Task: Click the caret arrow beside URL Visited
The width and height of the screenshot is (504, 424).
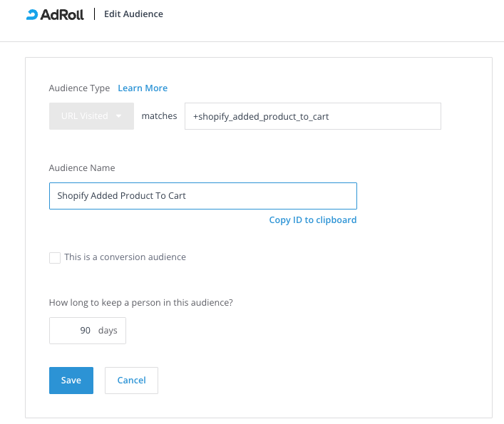Action: tap(119, 116)
